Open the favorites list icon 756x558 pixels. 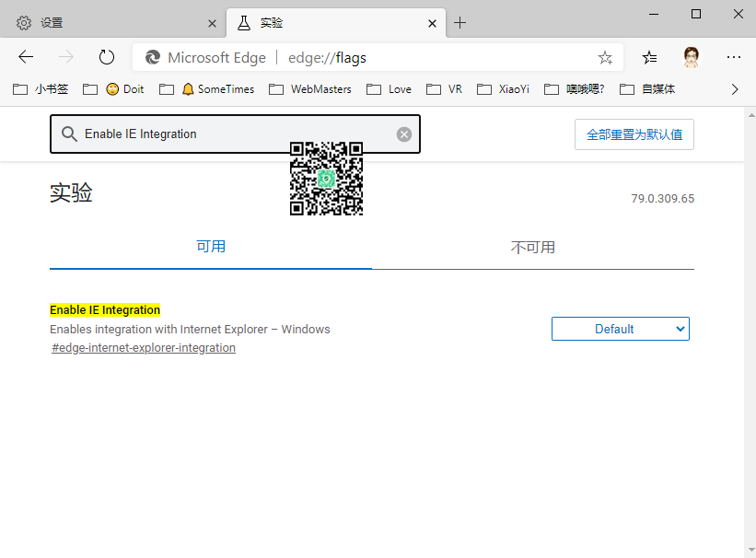click(650, 57)
